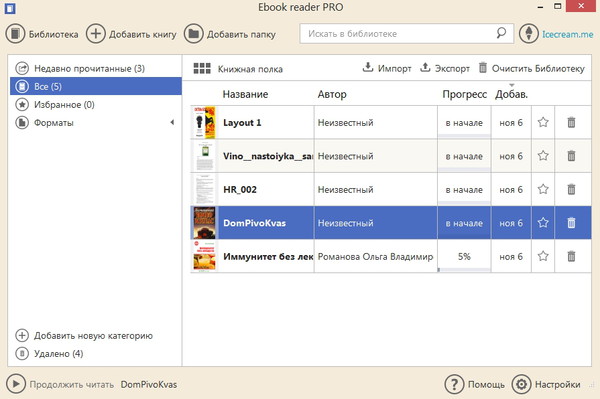Click HR_002 progress в начале cell

(x=464, y=190)
